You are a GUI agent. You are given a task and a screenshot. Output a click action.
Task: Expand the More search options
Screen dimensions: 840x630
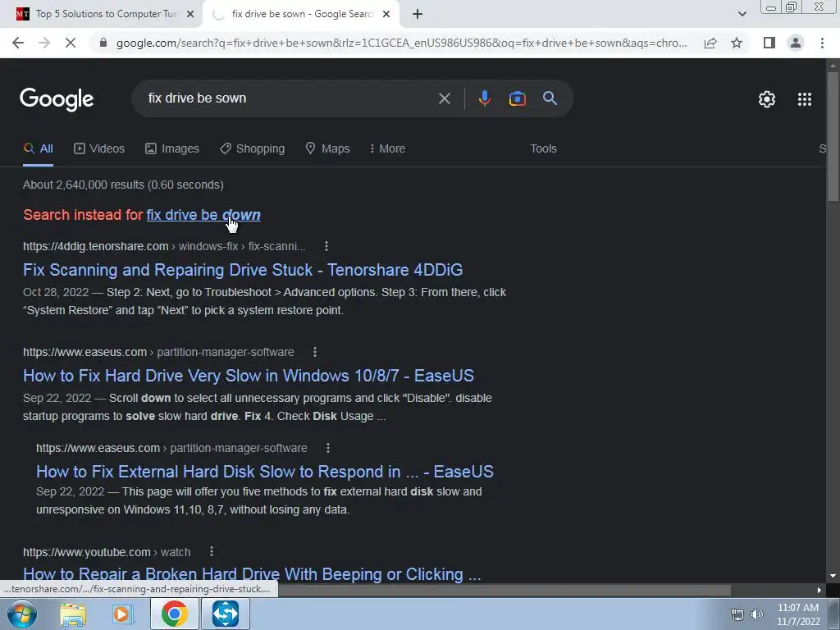pos(387,148)
